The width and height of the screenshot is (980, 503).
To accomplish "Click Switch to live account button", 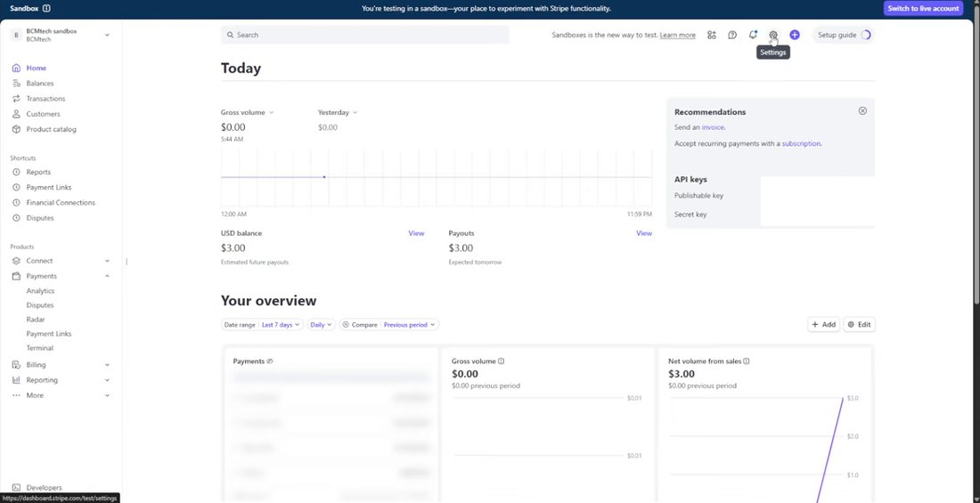I will pyautogui.click(x=923, y=8).
